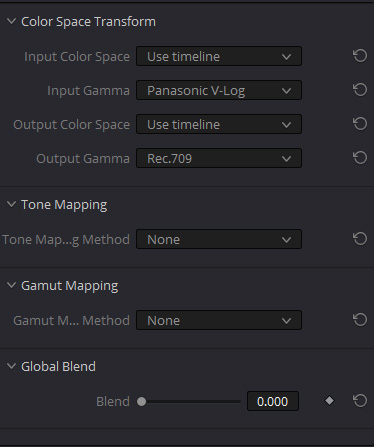The width and height of the screenshot is (374, 447).
Task: Open the Input Gamma Panasonic V-Log dropdown
Action: click(219, 90)
